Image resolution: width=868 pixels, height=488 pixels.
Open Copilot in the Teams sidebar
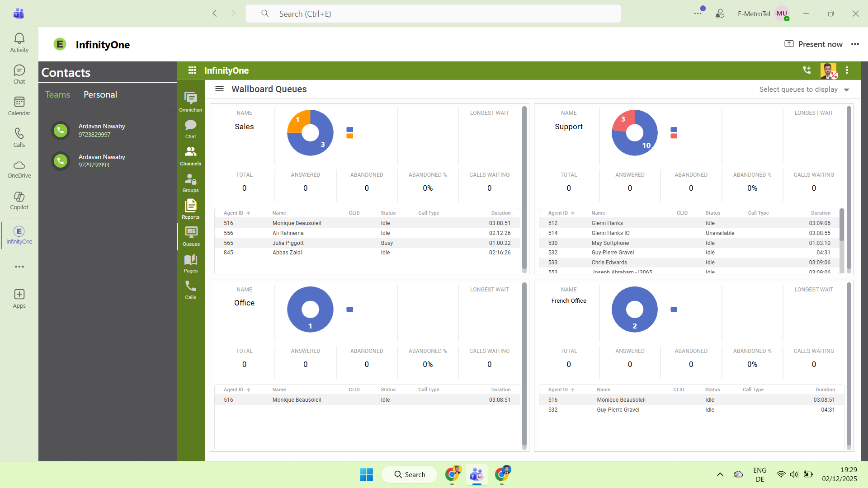19,201
